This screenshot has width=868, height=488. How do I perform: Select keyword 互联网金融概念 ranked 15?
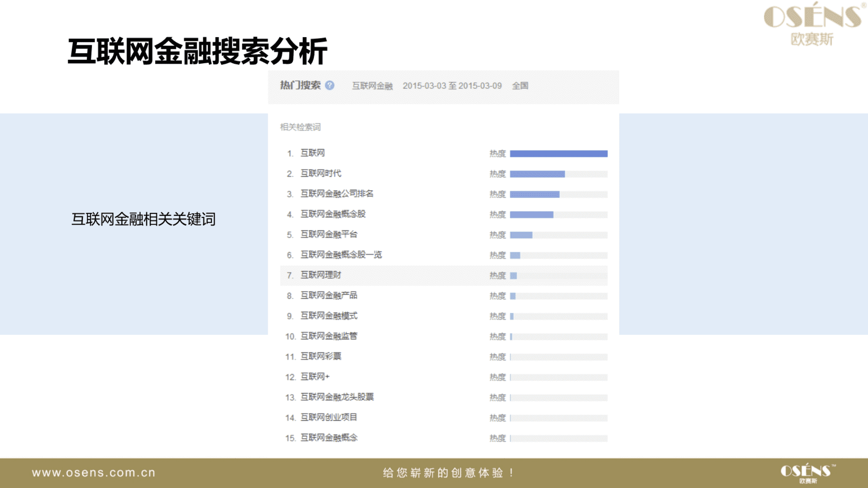pos(329,438)
